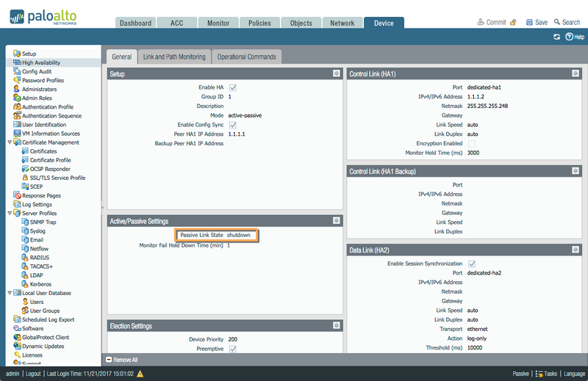Open Control Link (HA1) gear settings icon
Image resolution: width=588 pixels, height=381 pixels.
pos(576,73)
